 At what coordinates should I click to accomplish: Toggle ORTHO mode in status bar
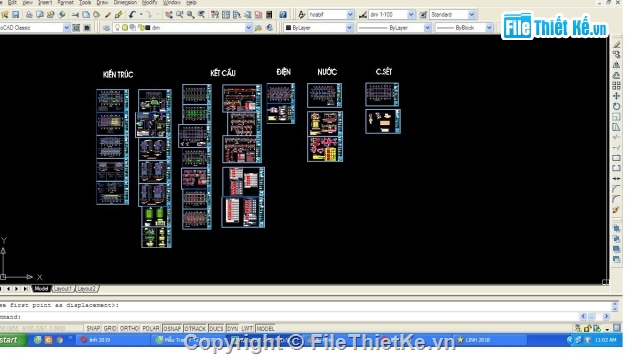(129, 328)
